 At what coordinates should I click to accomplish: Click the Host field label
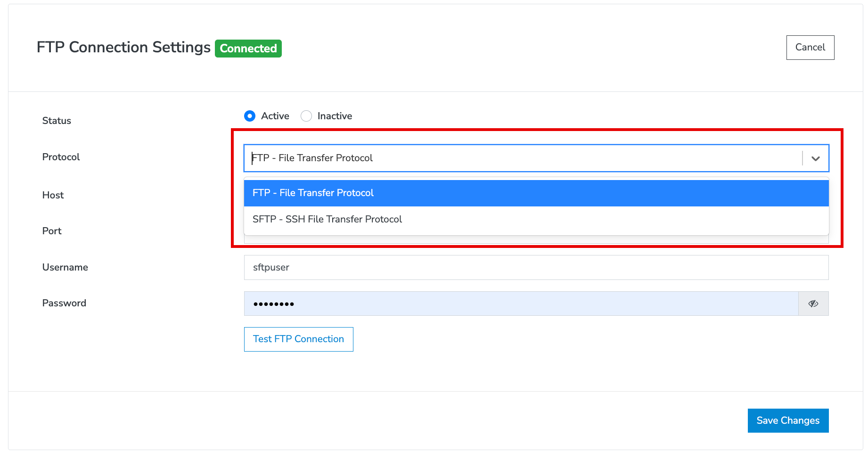coord(53,195)
